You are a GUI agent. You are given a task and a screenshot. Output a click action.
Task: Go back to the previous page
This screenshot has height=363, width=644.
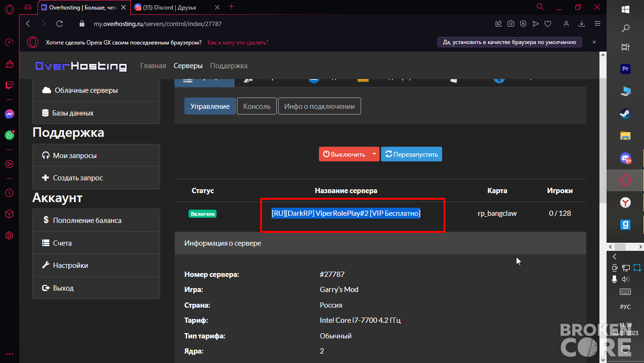(28, 24)
